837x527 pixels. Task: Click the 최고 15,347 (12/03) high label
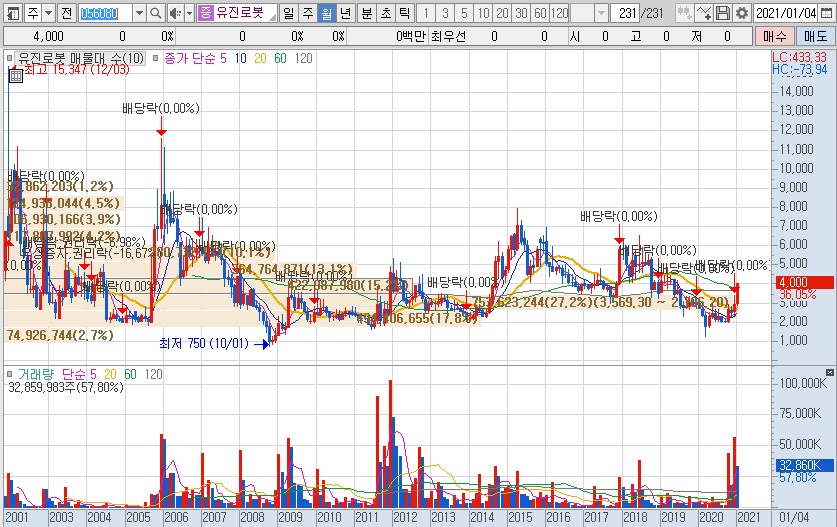(76, 70)
